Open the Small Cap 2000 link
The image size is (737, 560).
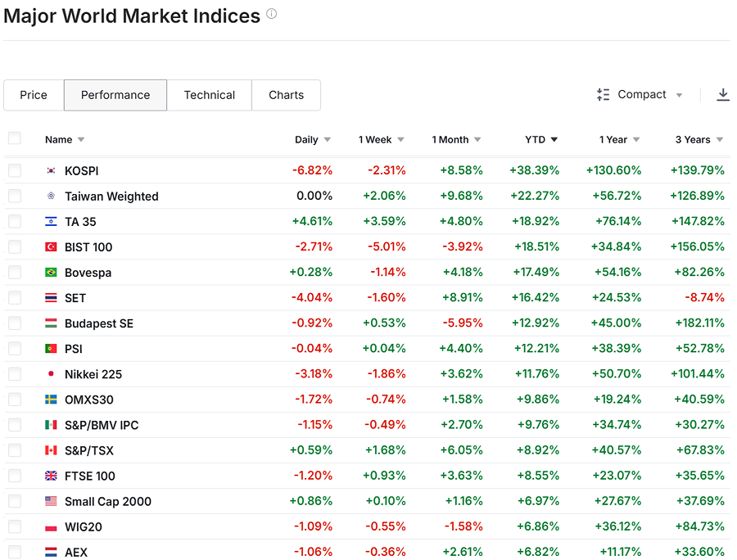click(x=107, y=501)
